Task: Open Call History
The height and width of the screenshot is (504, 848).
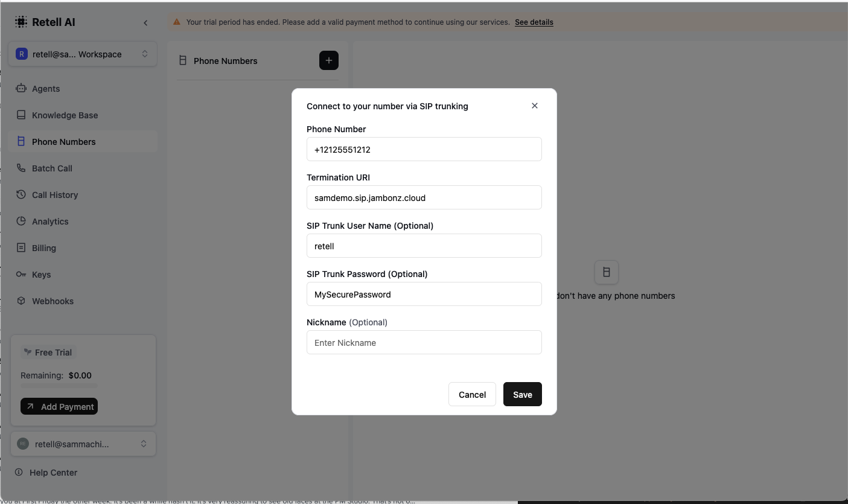Action: coord(21,194)
